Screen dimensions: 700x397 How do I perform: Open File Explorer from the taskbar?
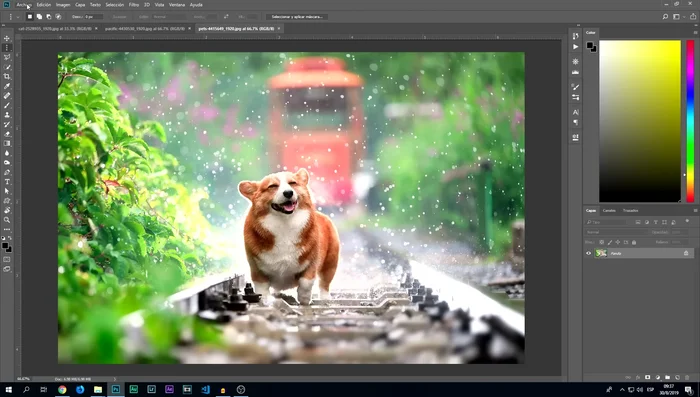click(98, 389)
